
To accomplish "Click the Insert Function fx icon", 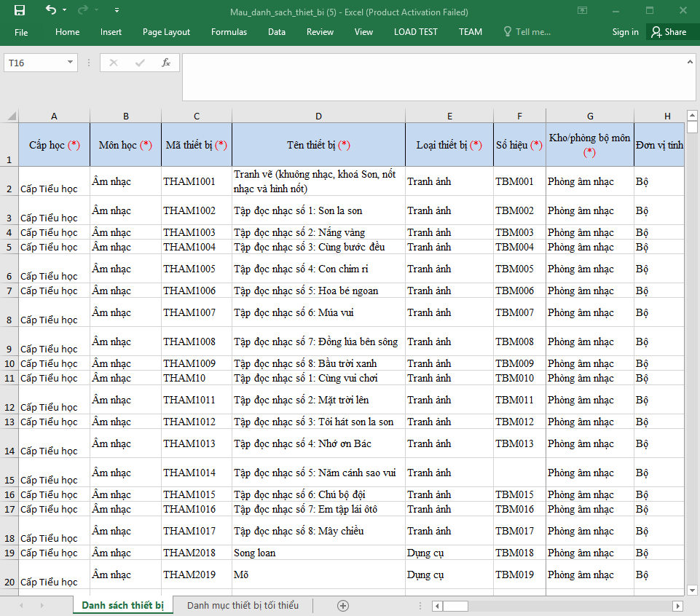I will 166,63.
